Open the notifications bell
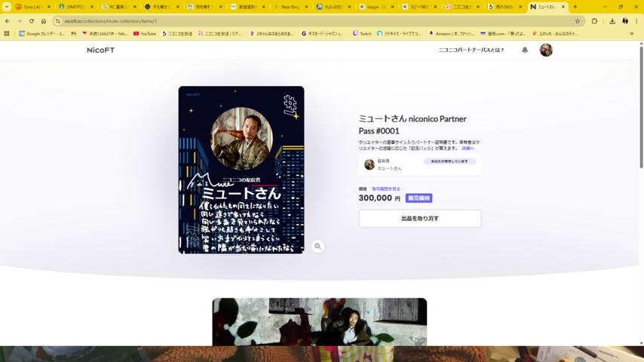Screen dimensions: 644x362 [x=525, y=50]
